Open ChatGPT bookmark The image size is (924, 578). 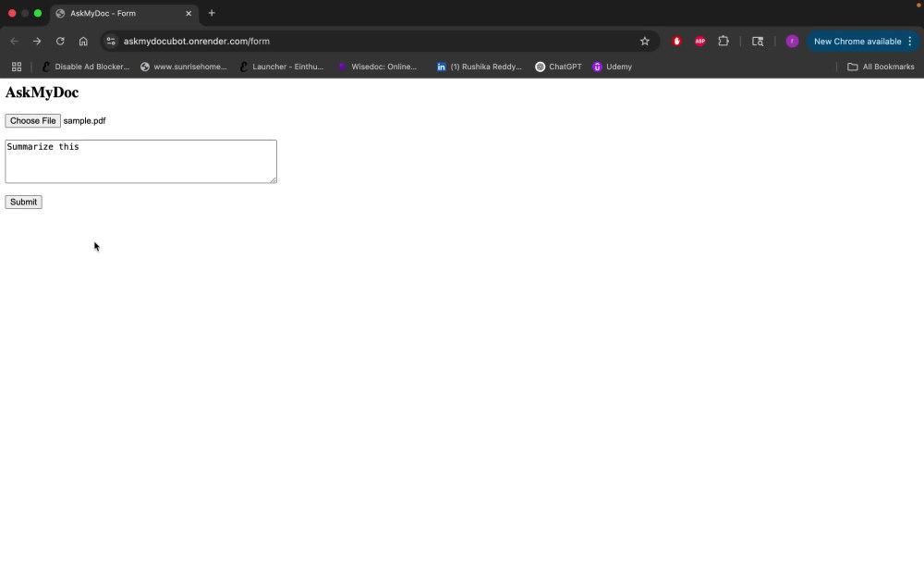[559, 67]
